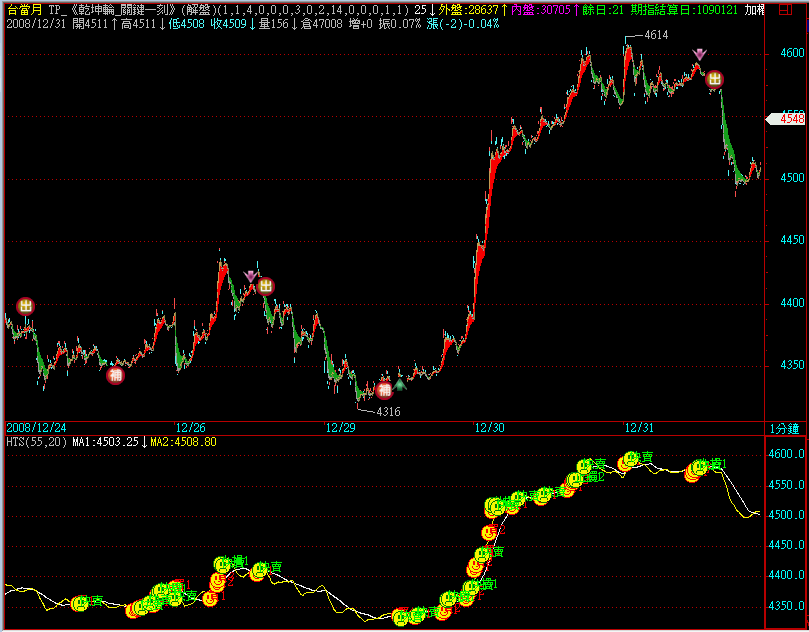Viewport: 809px width, 632px height.
Task: Click the 4316 low price label
Action: [x=389, y=412]
